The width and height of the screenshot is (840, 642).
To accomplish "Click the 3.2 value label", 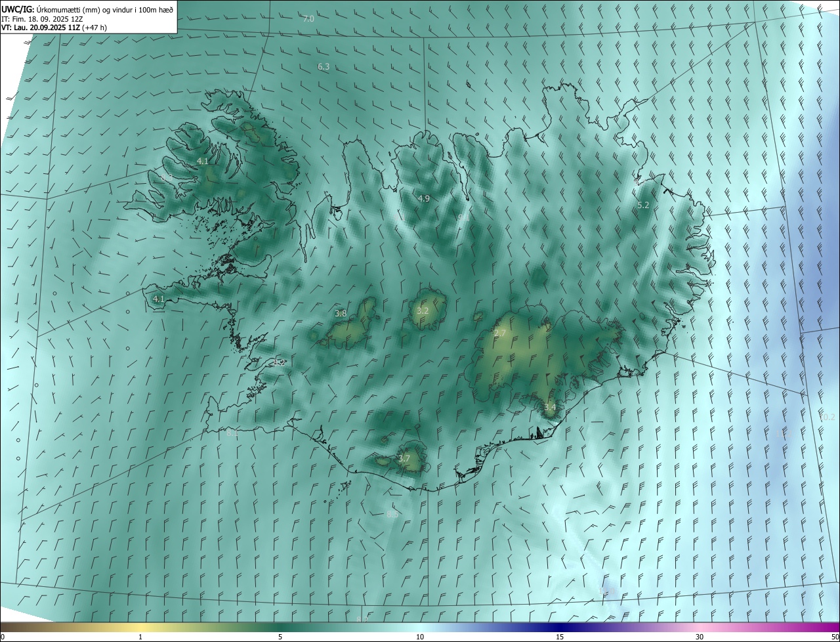I will 423,311.
